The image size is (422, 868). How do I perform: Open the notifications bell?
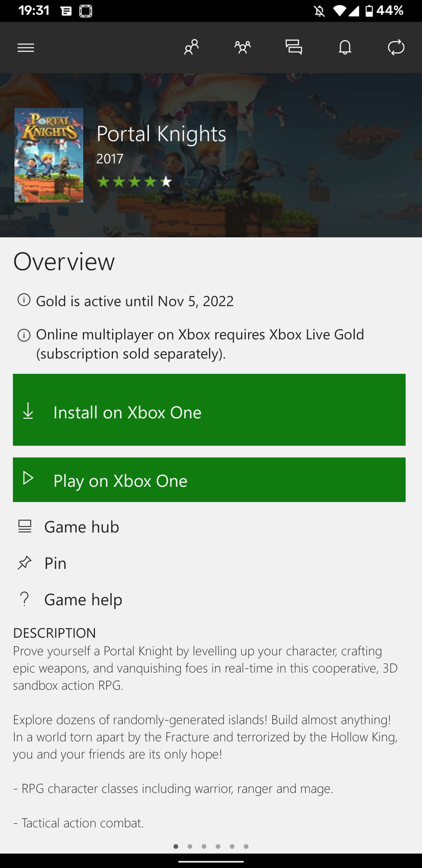345,48
